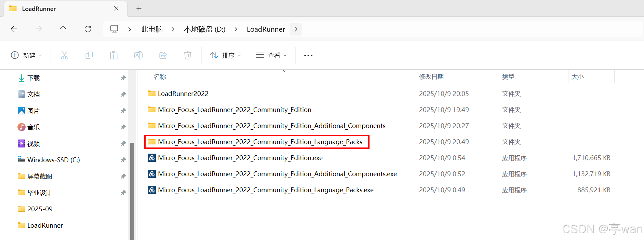Click the Cut scissors icon
The image size is (644, 240).
[x=65, y=55]
